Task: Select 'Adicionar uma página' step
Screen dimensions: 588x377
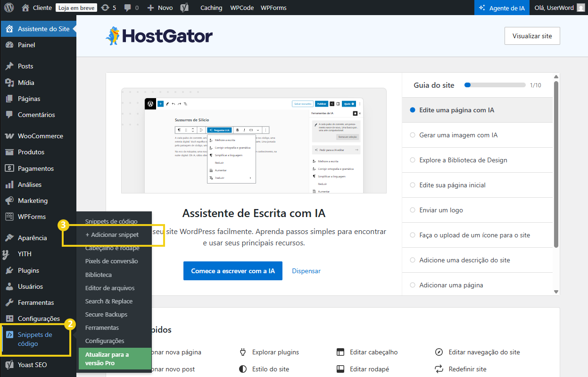Action: click(477, 285)
